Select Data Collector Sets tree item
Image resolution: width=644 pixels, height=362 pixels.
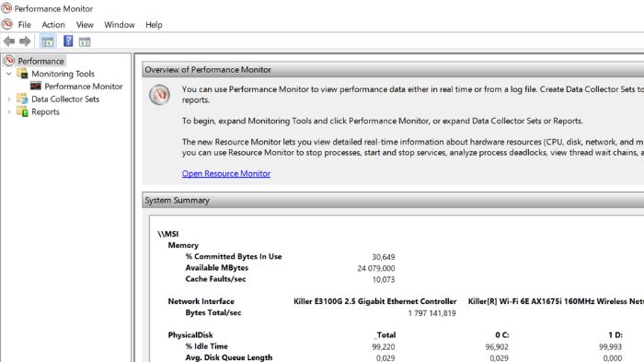coord(65,99)
